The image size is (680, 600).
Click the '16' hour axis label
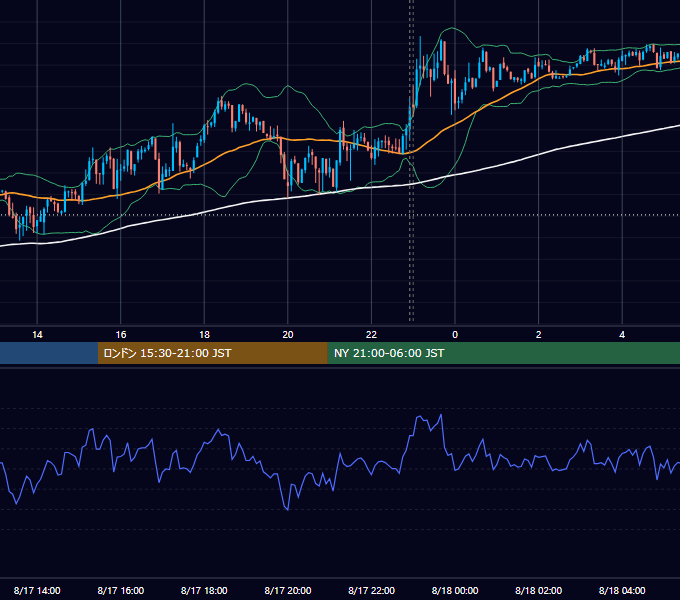(121, 335)
